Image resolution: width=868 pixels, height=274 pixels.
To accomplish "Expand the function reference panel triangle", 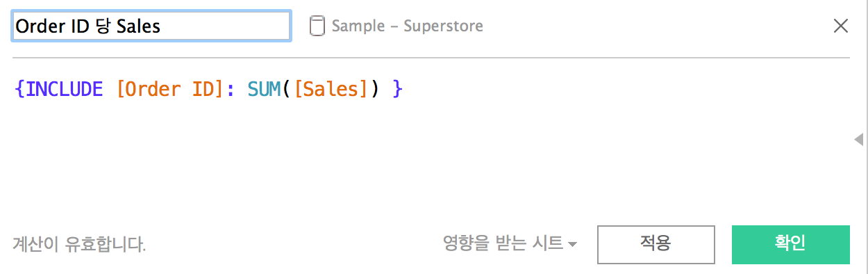I will pyautogui.click(x=858, y=139).
